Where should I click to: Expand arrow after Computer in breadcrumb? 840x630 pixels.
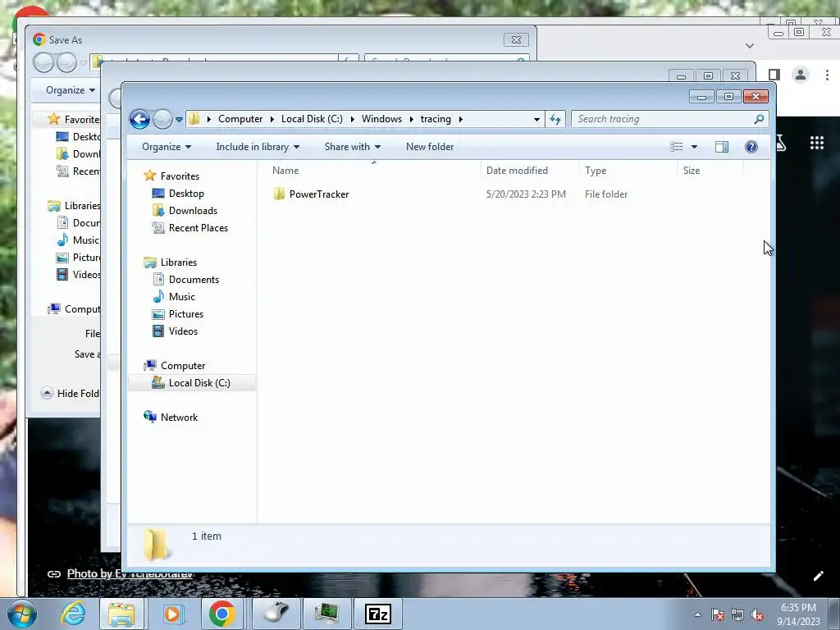[272, 119]
